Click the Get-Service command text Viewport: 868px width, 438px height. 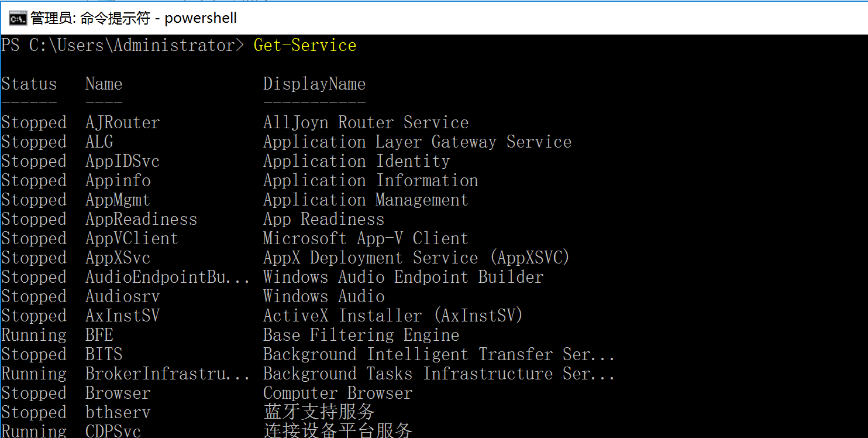coord(305,46)
